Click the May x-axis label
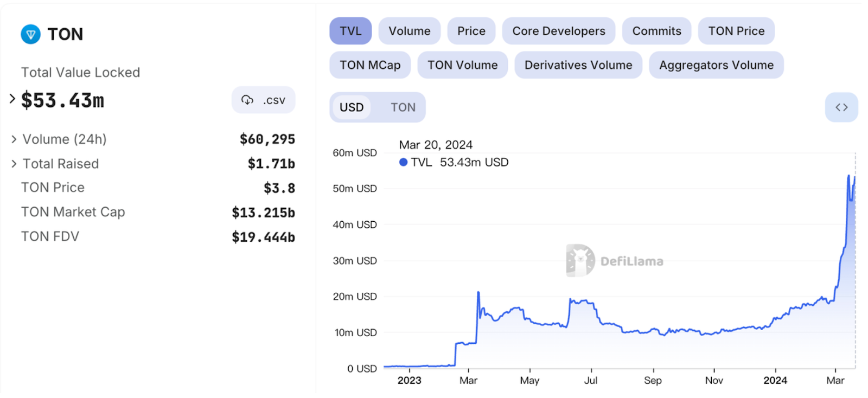The height and width of the screenshot is (398, 868). click(529, 380)
